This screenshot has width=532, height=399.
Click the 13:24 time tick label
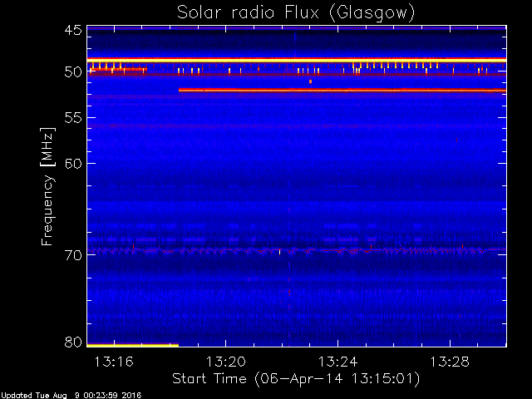pyautogui.click(x=337, y=362)
